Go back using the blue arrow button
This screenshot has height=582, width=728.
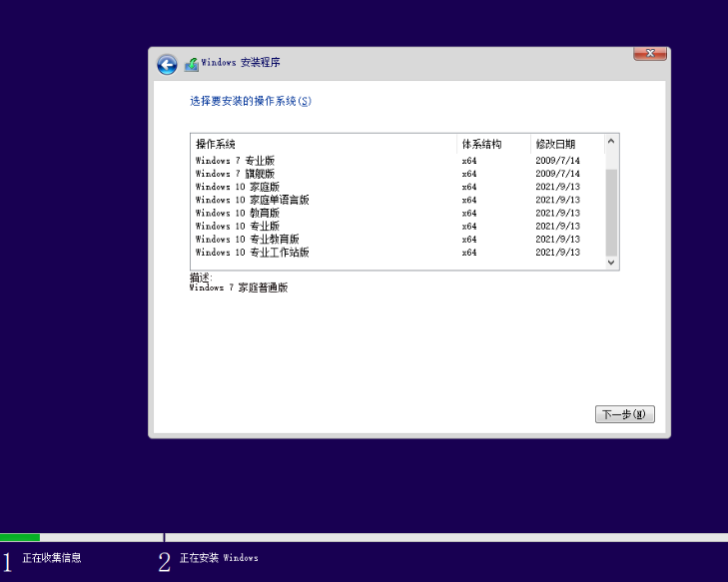167,65
